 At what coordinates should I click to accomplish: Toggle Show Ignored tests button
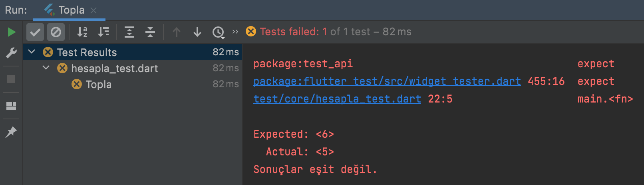[56, 32]
